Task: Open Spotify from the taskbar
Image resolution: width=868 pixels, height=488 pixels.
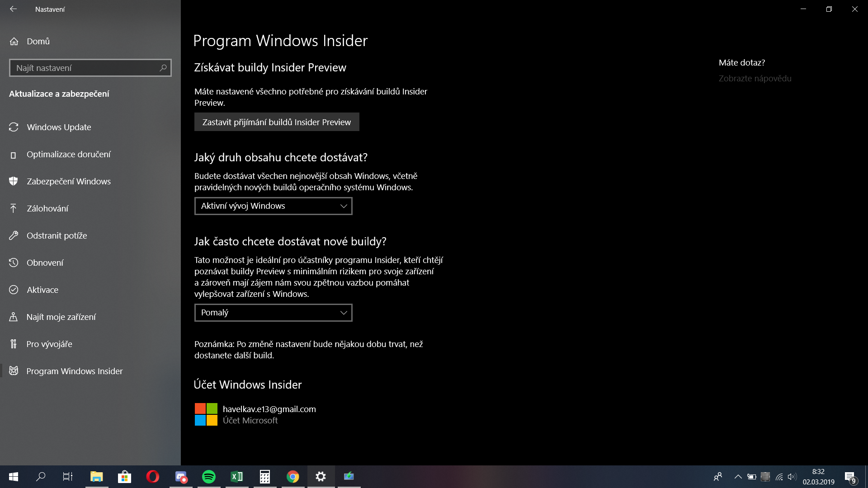Action: 209,477
